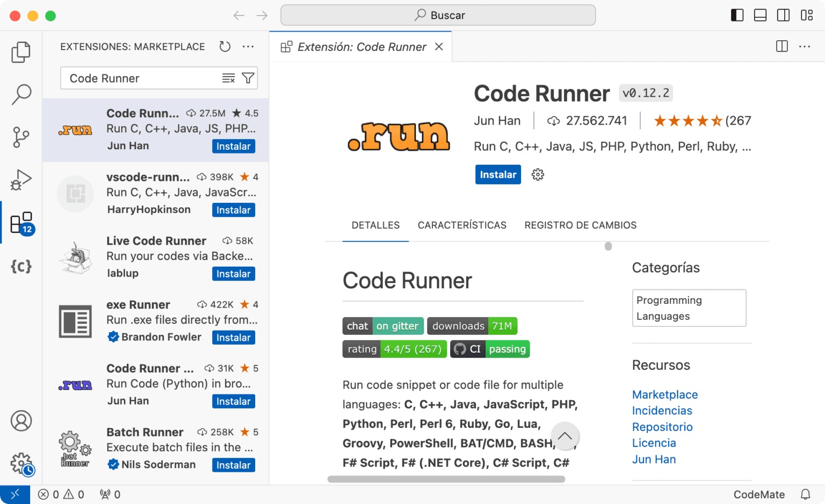Open the Run and Debug view

click(x=21, y=180)
